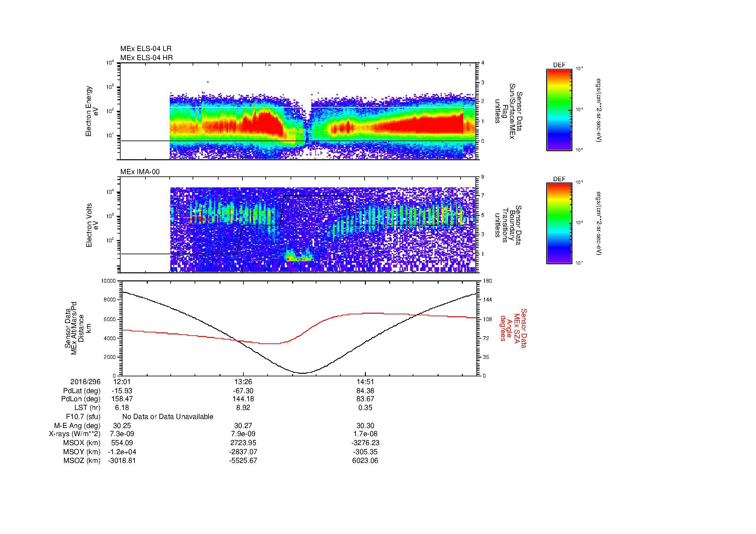This screenshot has height=534, width=756.
Task: Click the PdLat (deg) row label
Action: click(82, 391)
